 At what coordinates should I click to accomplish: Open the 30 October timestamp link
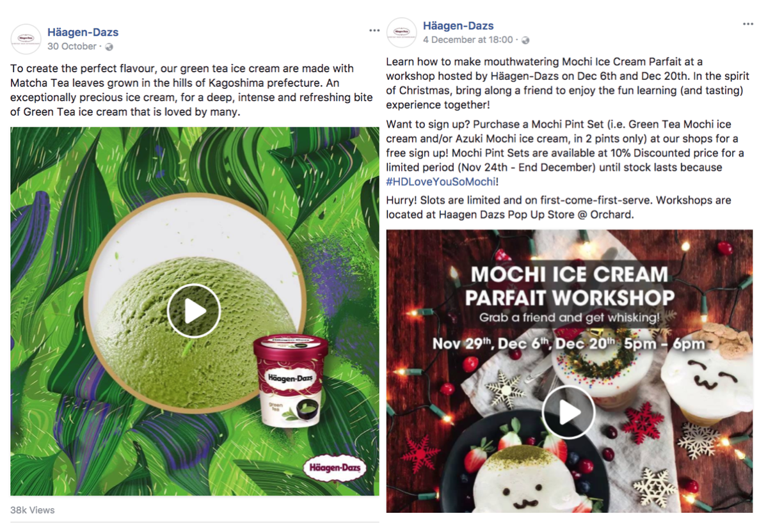coord(72,47)
